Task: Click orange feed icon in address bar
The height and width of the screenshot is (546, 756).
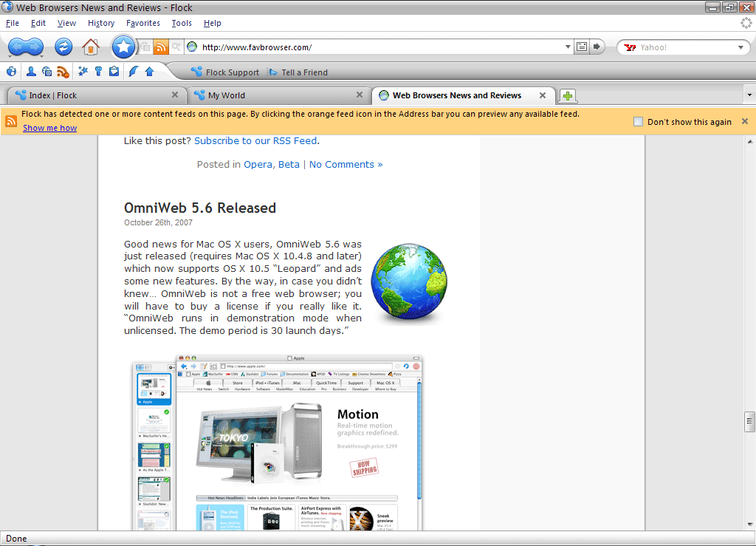Action: coord(161,47)
